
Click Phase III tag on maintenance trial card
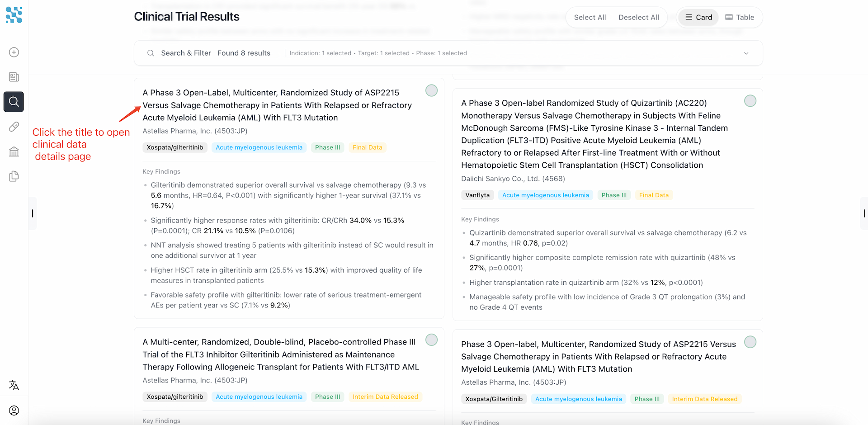[327, 397]
